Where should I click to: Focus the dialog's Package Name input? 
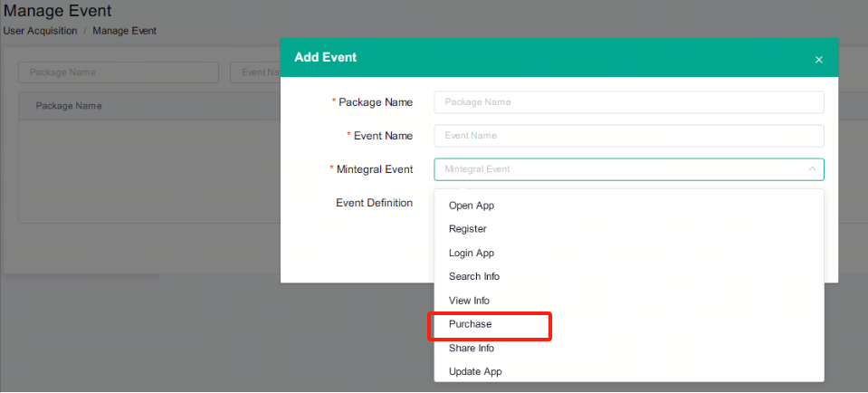click(629, 102)
